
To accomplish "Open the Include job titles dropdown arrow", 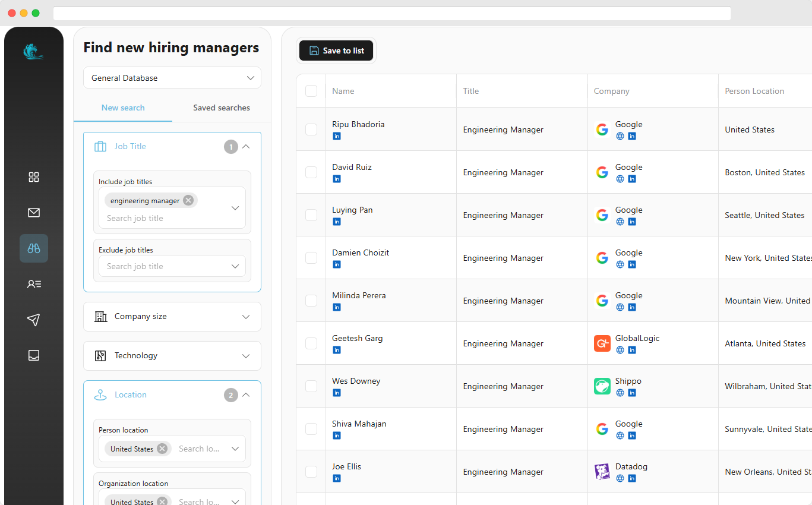I will click(235, 208).
